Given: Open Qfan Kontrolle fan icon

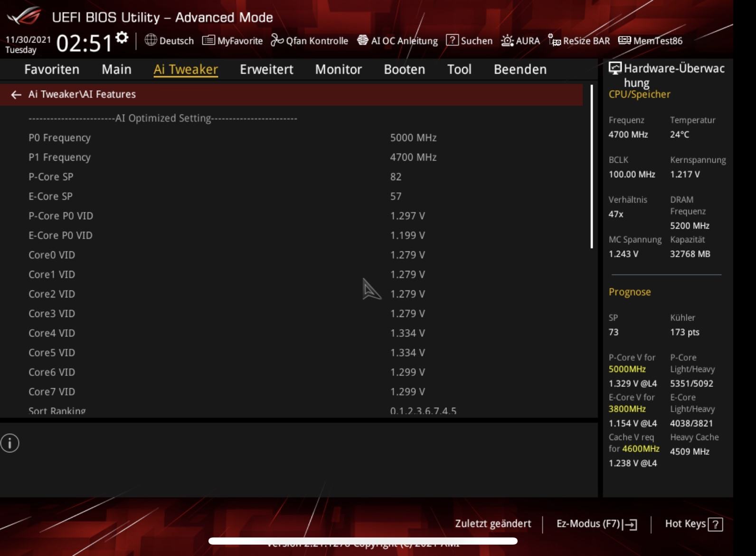Looking at the screenshot, I should (x=277, y=40).
